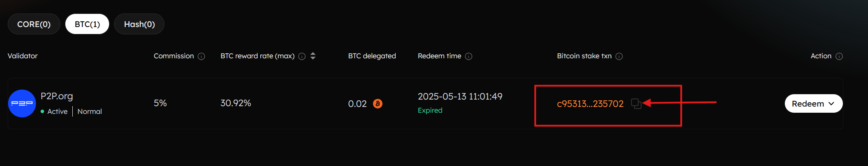The width and height of the screenshot is (868, 166).
Task: Click the Redeem time info icon
Action: pyautogui.click(x=469, y=56)
